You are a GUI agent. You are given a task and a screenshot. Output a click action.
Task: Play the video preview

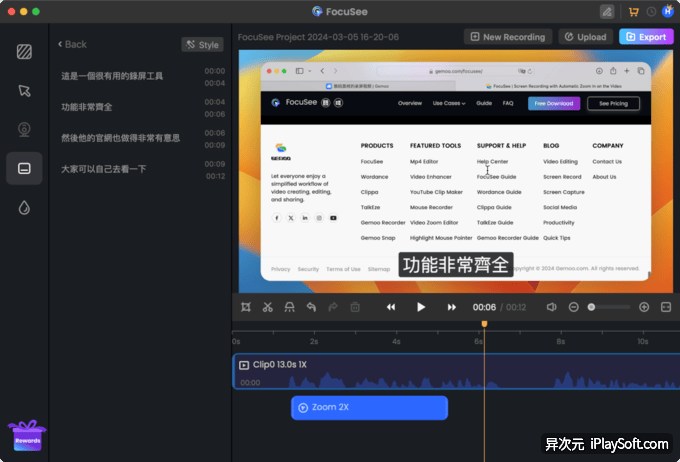421,307
